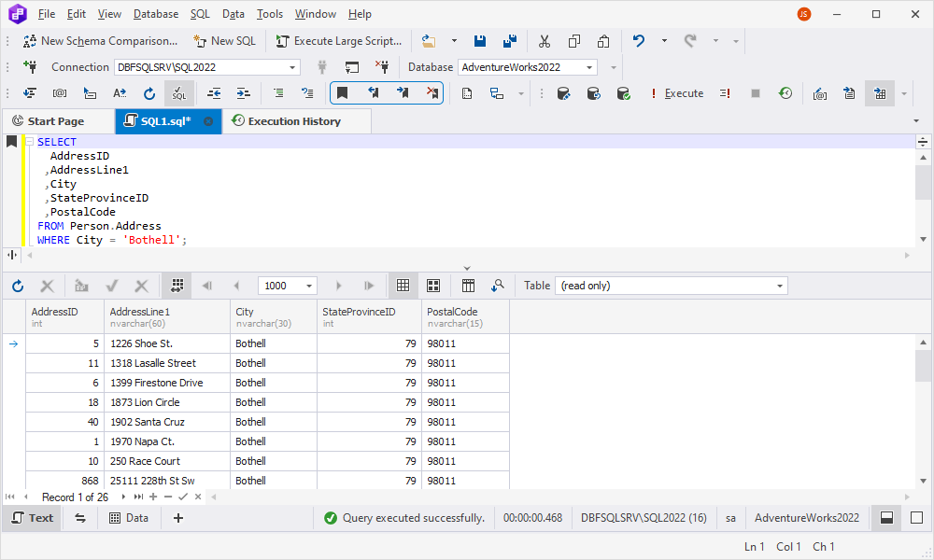
Task: Open the document tab list dropdown
Action: [x=916, y=121]
